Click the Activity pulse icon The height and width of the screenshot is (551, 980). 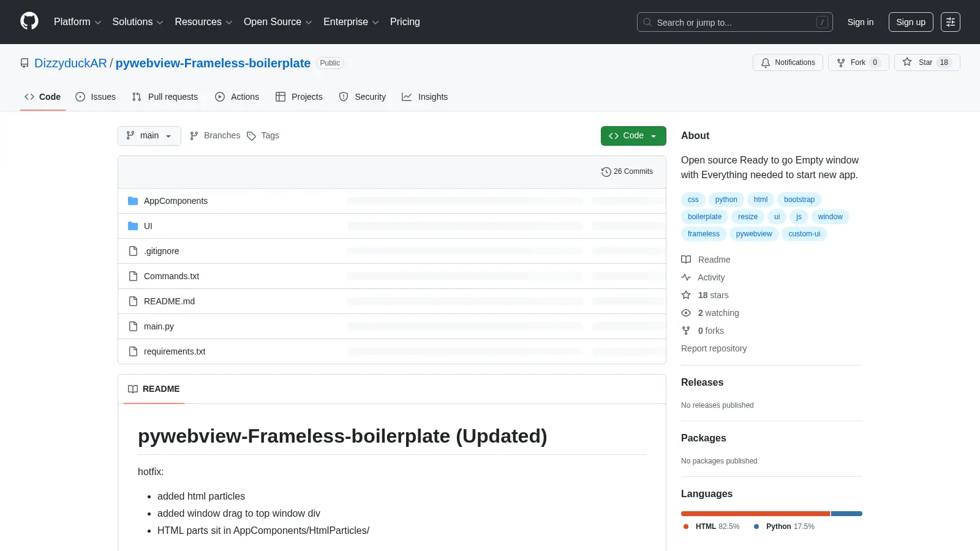click(x=686, y=277)
